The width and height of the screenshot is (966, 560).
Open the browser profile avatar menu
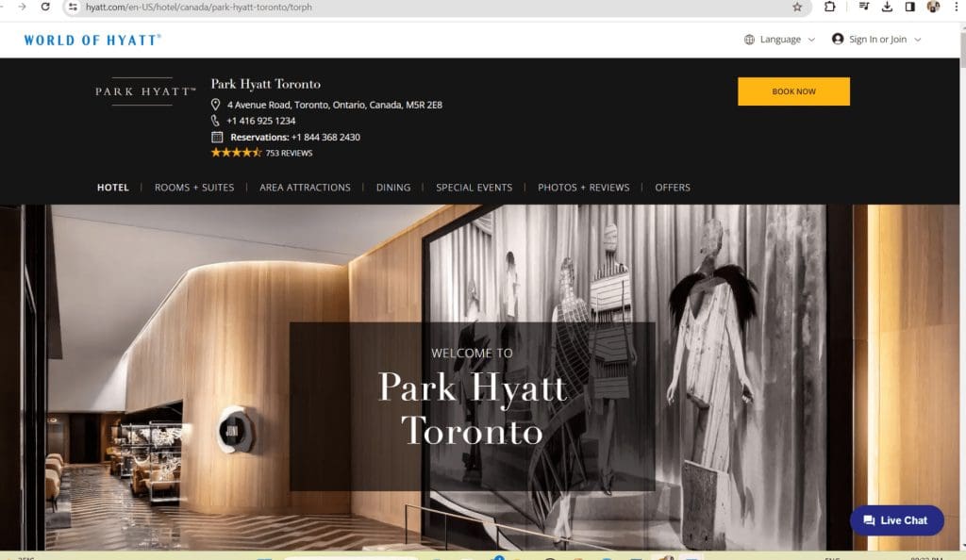(x=933, y=8)
